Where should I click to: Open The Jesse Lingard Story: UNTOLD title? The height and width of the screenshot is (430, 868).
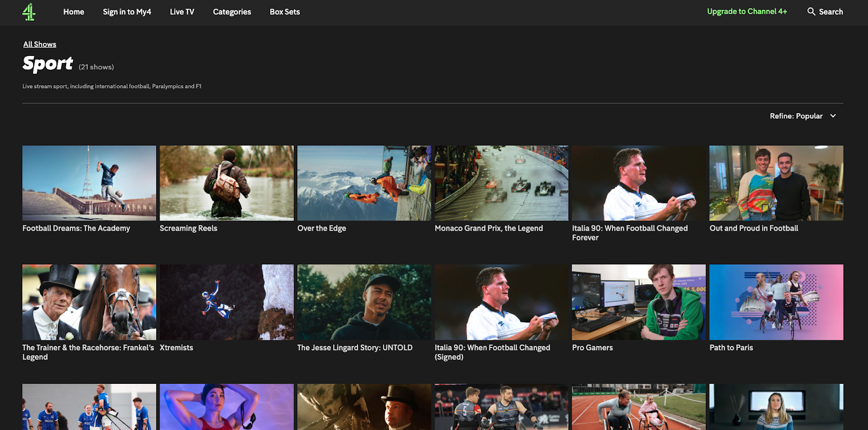(x=355, y=348)
